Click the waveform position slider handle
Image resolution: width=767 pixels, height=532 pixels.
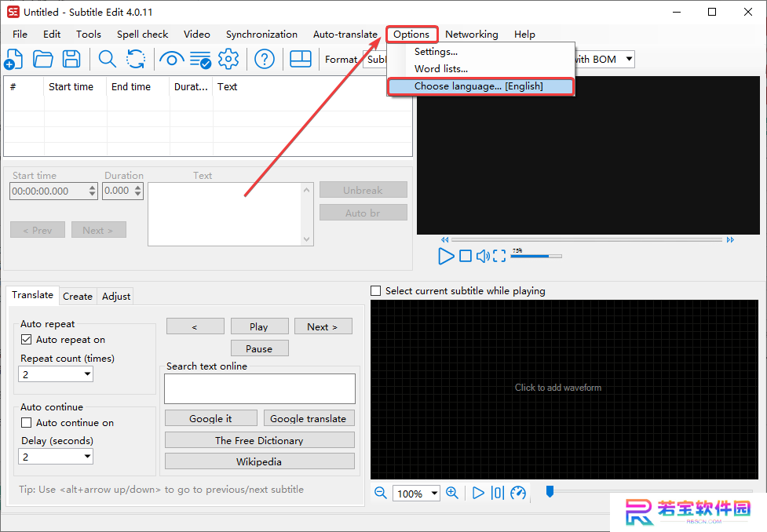pos(550,491)
